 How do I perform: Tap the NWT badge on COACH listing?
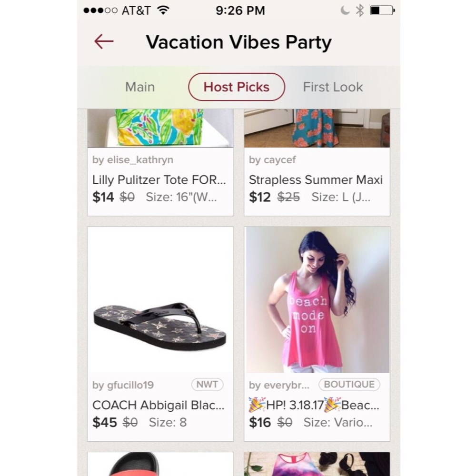(x=208, y=385)
